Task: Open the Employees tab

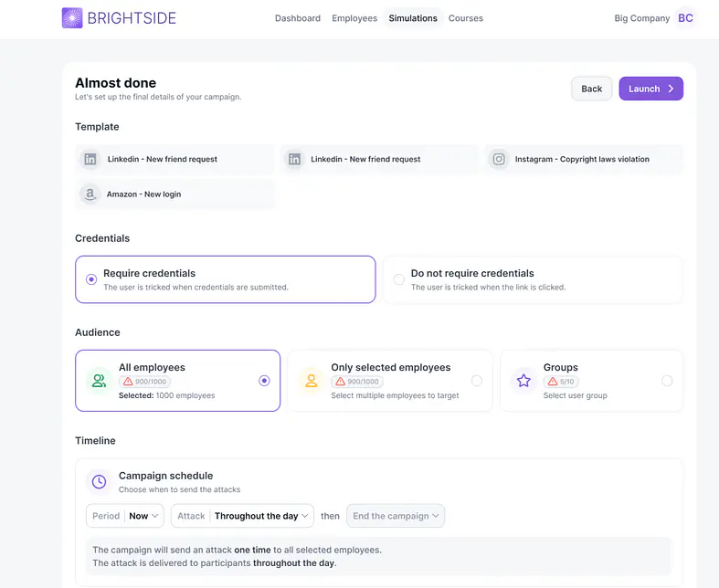Action: (354, 18)
